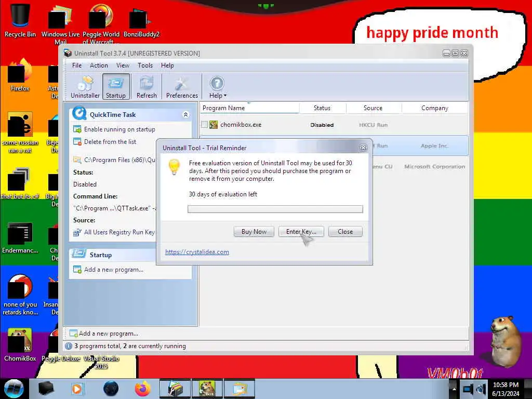Screen dimensions: 532x399
Task: Click the chomikbox.exe hamster icon in list
Action: (x=214, y=125)
